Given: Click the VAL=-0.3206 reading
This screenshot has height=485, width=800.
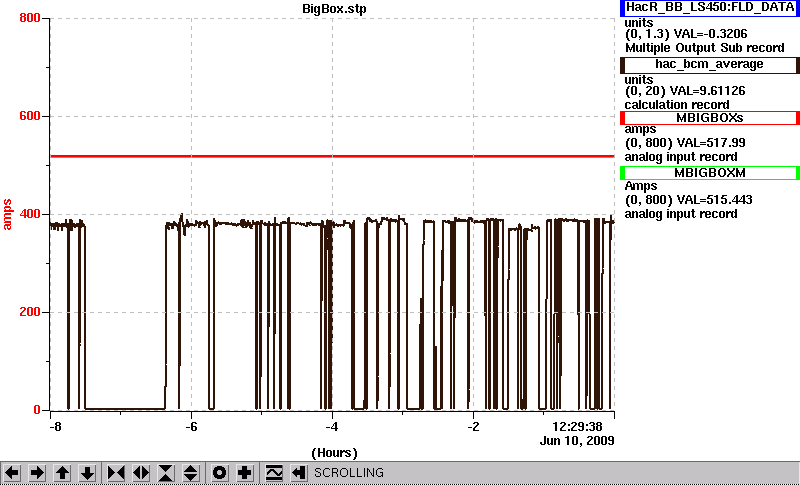Looking at the screenshot, I should [x=711, y=34].
